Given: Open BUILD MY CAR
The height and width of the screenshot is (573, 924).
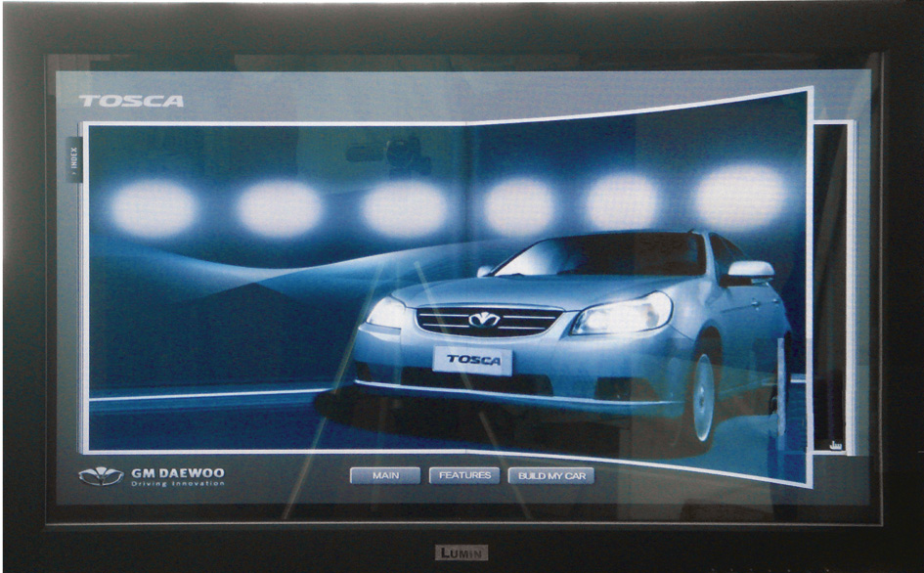Looking at the screenshot, I should (x=551, y=476).
